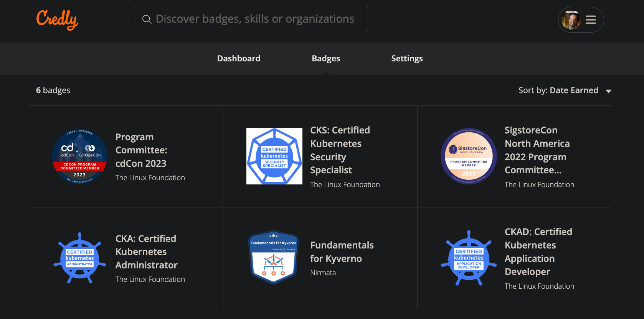Open Fundamentals for Kyverno title

click(x=342, y=252)
